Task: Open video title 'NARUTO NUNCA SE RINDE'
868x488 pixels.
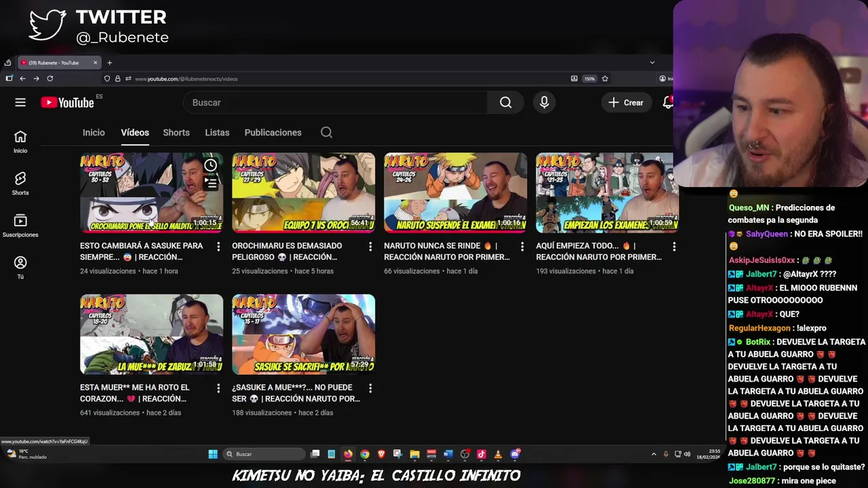Action: pos(446,251)
